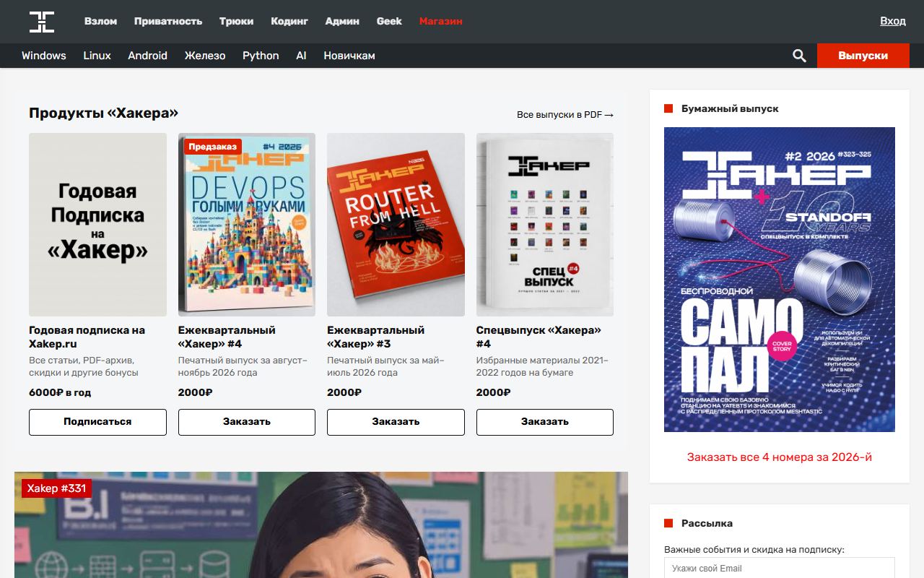924x578 pixels.
Task: Click Заказать все 4 номера за 2026-й
Action: (x=780, y=457)
